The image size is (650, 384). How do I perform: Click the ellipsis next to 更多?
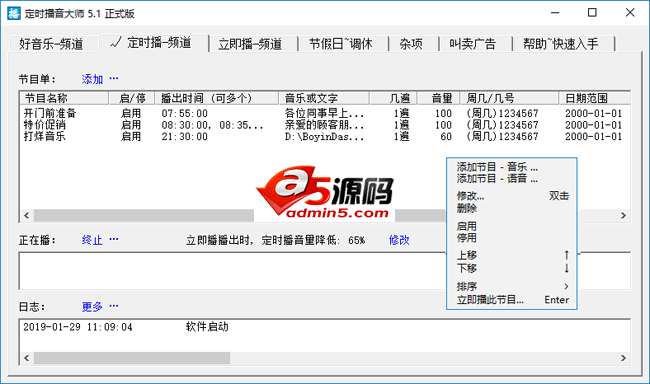point(114,306)
